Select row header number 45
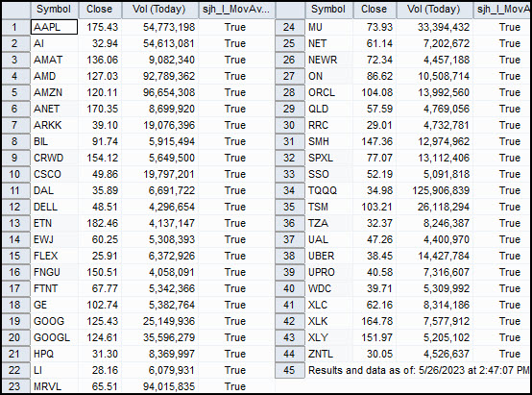This screenshot has width=532, height=395. [x=290, y=370]
